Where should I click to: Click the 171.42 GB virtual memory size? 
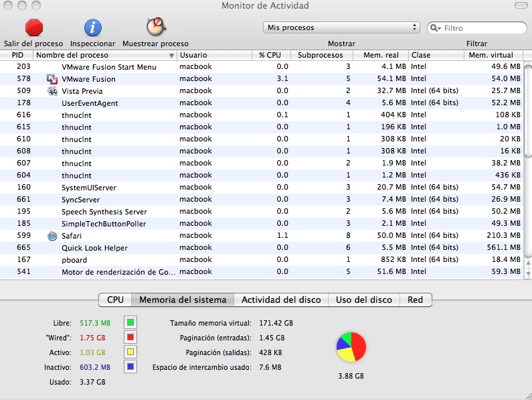click(276, 323)
